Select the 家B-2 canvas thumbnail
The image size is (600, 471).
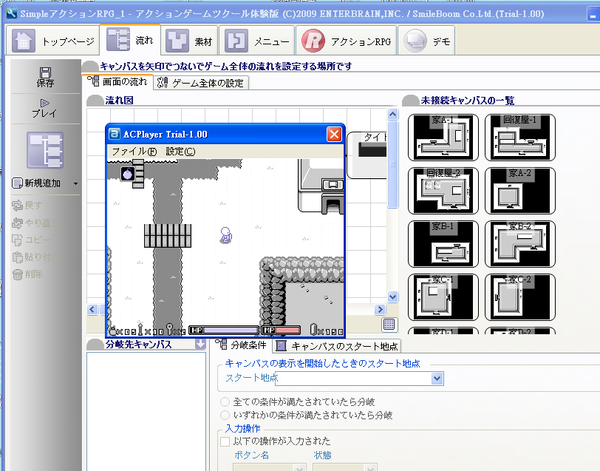(520, 244)
